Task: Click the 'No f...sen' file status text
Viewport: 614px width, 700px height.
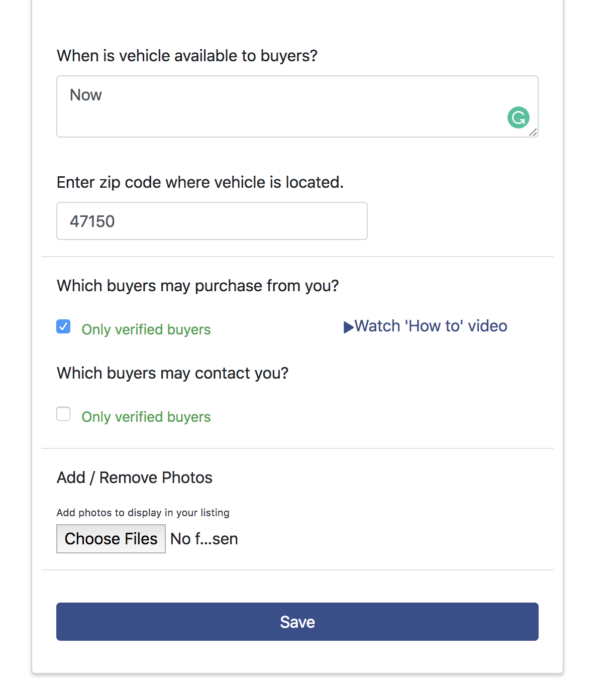Action: 204,539
